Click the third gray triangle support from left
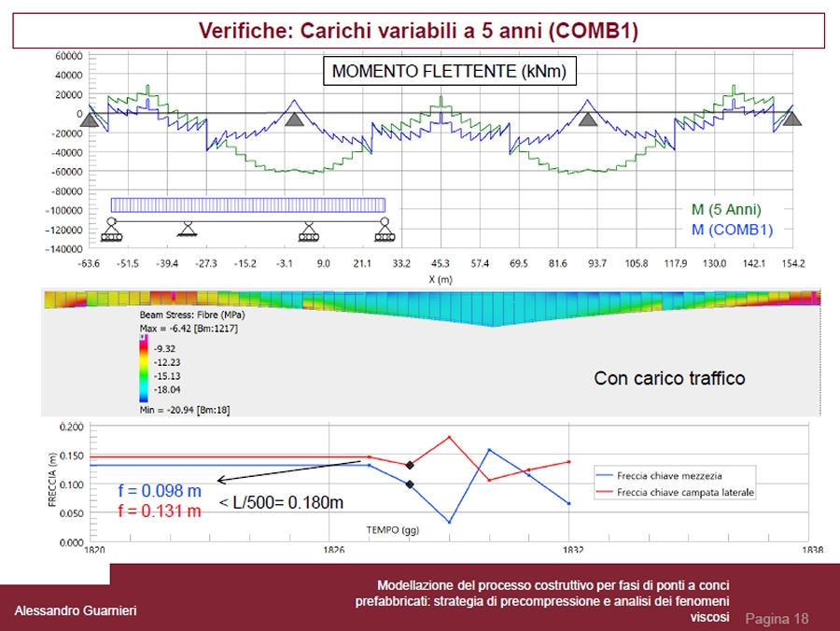 (x=587, y=119)
